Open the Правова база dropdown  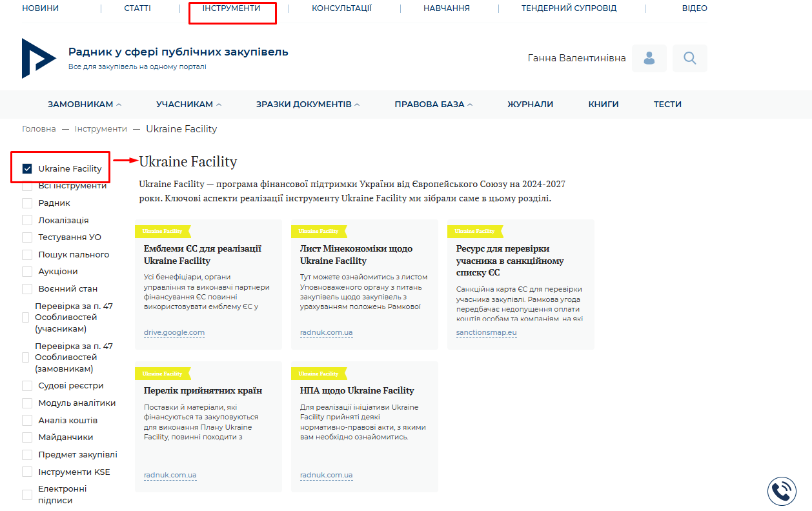click(x=433, y=104)
